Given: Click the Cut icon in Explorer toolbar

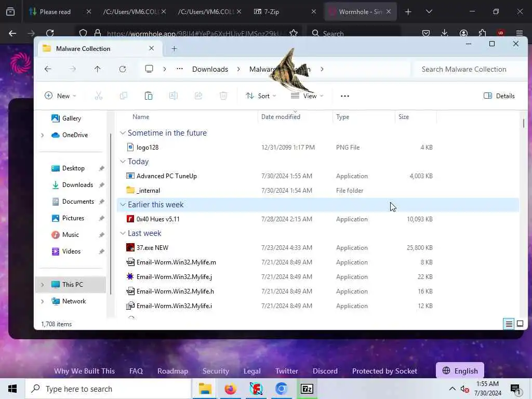Looking at the screenshot, I should (x=98, y=96).
